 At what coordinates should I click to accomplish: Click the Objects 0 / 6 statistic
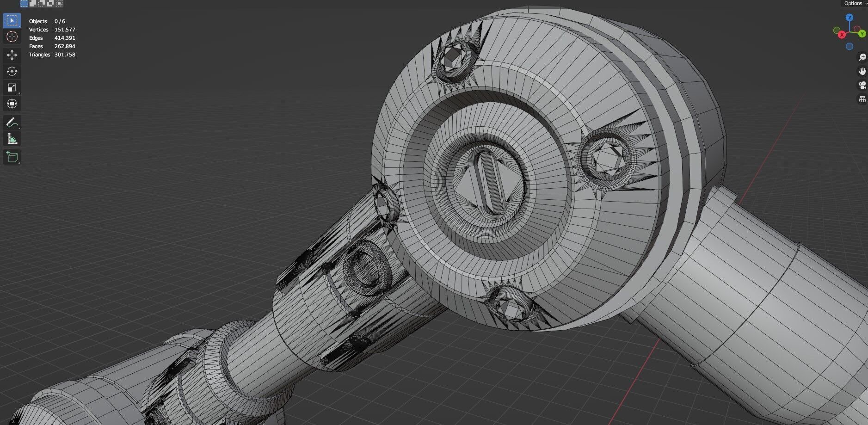click(47, 21)
